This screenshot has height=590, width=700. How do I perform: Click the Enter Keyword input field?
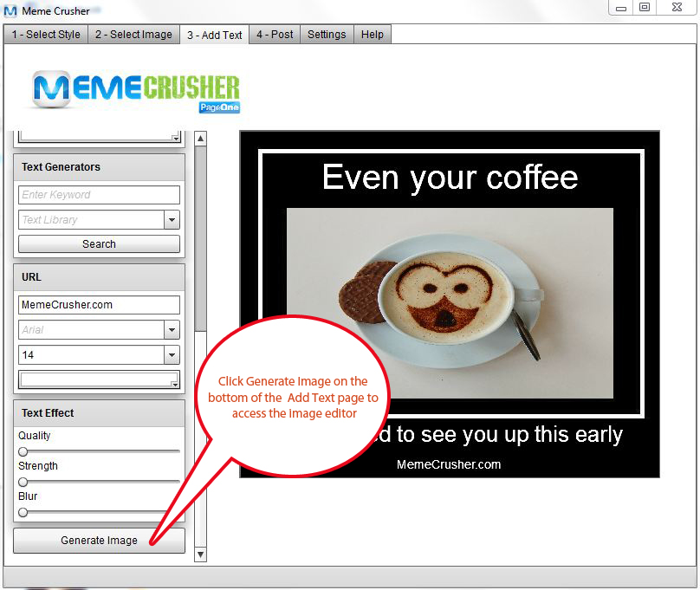[98, 195]
